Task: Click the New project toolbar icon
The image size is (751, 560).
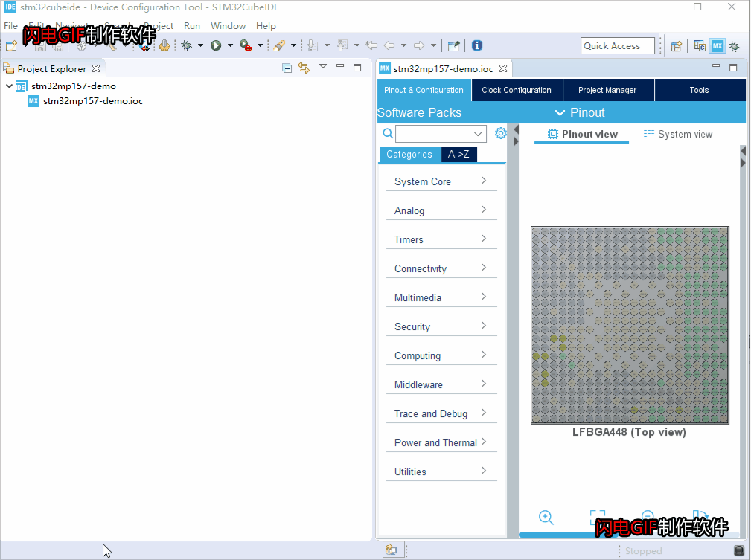Action: (x=11, y=45)
